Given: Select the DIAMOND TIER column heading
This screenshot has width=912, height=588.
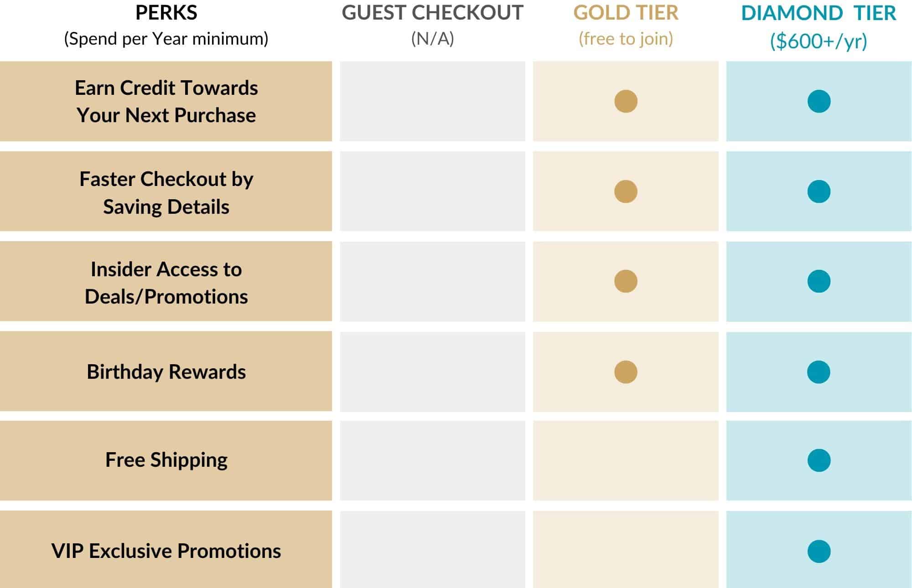Looking at the screenshot, I should (x=819, y=13).
